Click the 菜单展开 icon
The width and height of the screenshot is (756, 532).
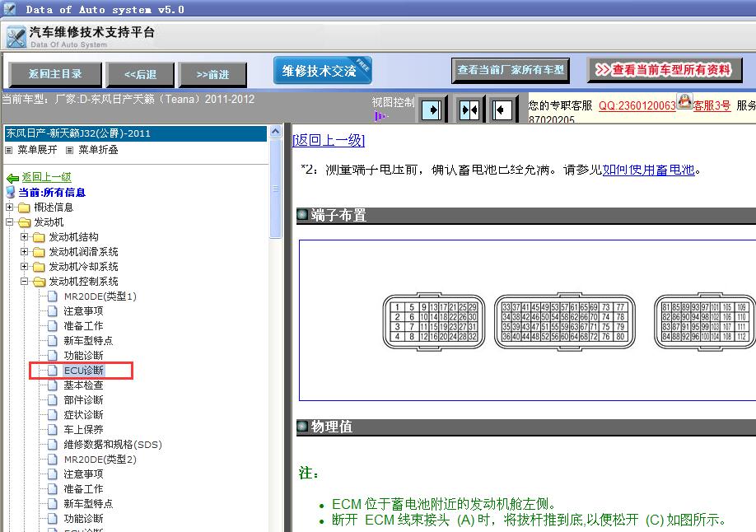9,151
